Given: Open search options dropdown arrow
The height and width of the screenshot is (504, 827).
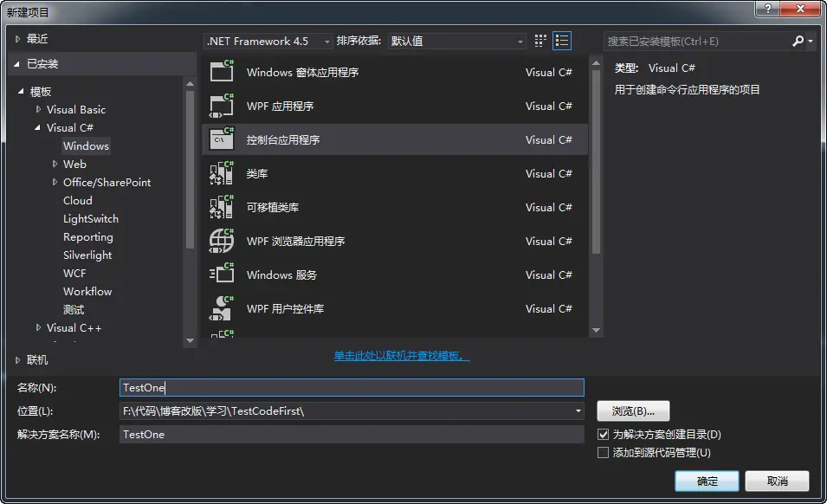Looking at the screenshot, I should pos(811,41).
